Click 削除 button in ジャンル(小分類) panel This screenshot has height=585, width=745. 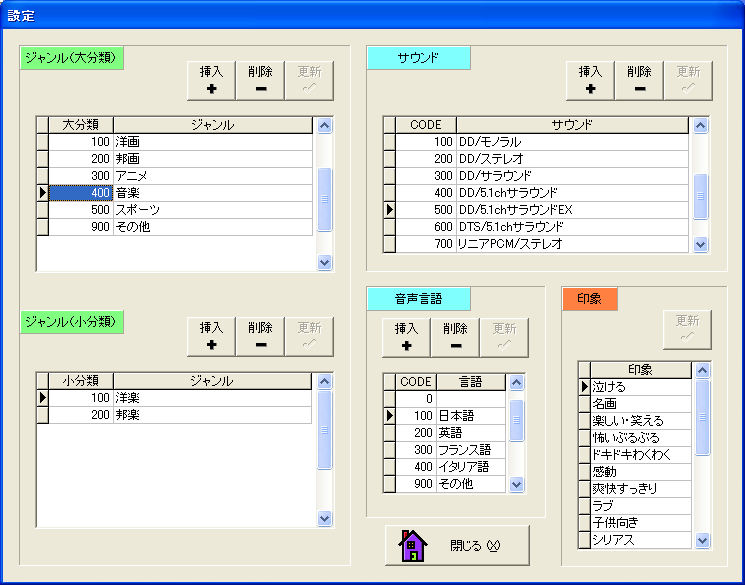[260, 337]
